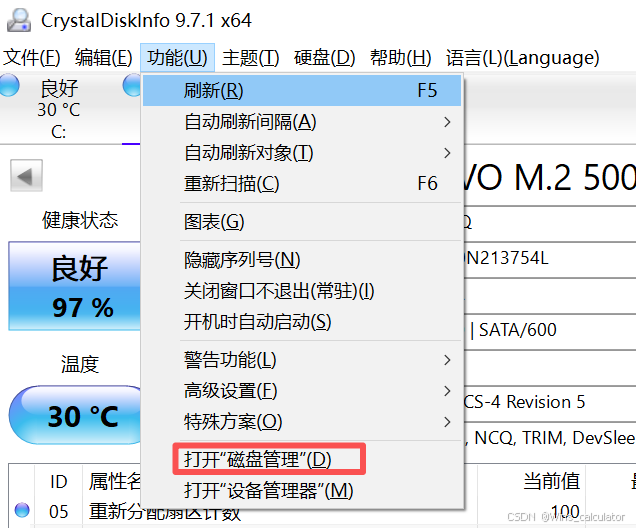
Task: Choose 重新扫描(C) F6 from the menu
Action: click(302, 184)
